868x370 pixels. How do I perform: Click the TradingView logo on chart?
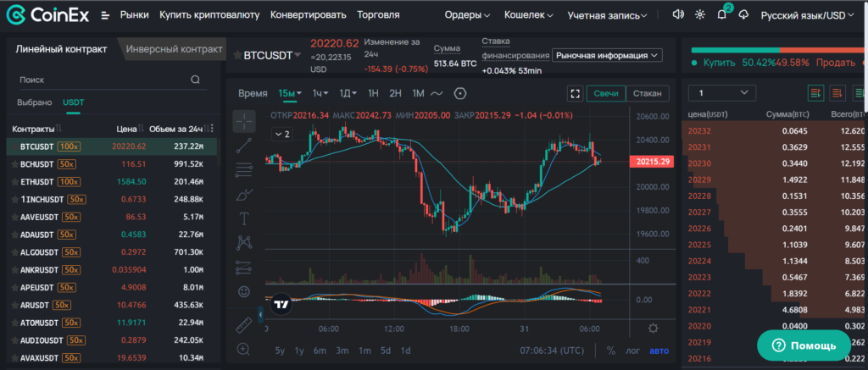[x=281, y=303]
